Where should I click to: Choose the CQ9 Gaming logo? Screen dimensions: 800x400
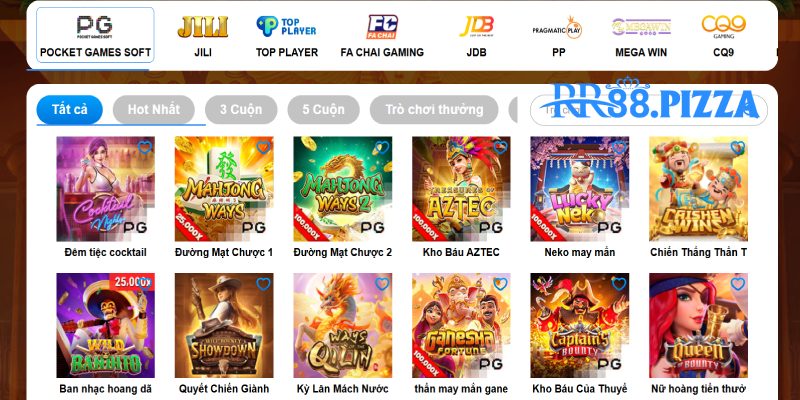723,27
